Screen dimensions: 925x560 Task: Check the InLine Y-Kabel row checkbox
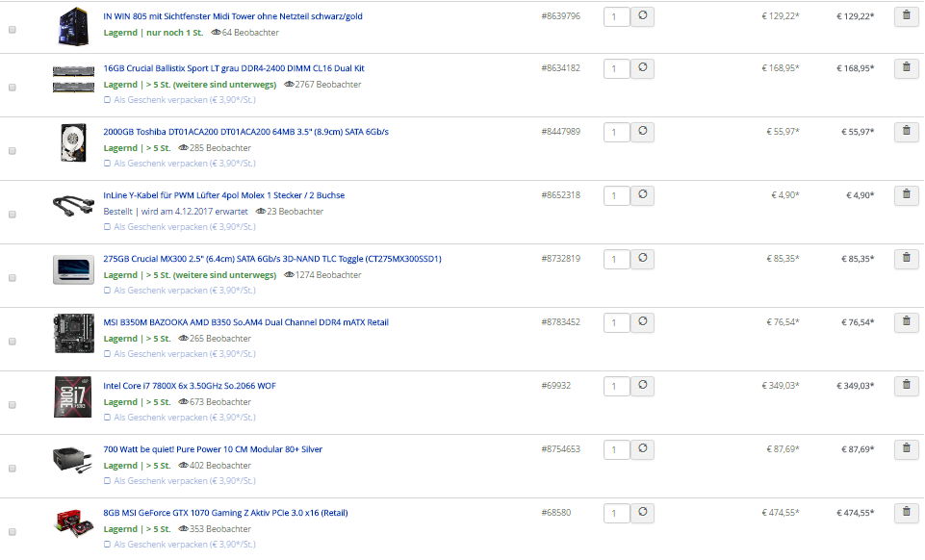click(x=13, y=215)
